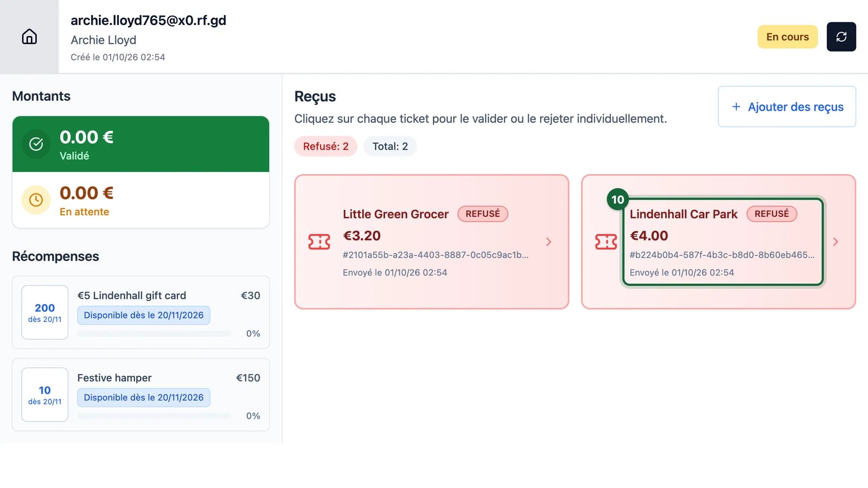868x488 pixels.
Task: Click the Festive hamper progress bar
Action: 154,416
